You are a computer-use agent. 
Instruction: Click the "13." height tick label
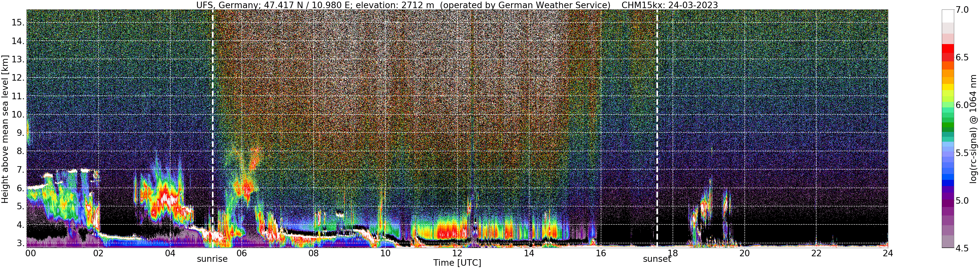(18, 59)
